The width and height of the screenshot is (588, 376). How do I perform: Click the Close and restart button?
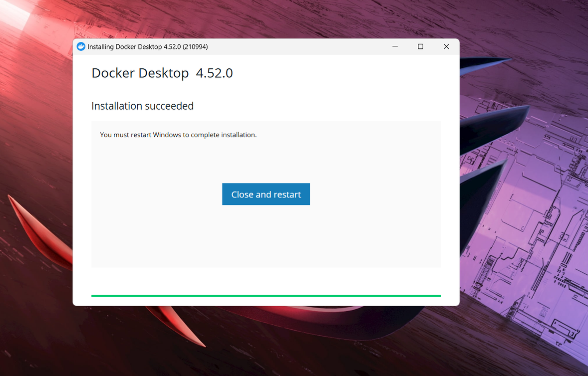click(x=266, y=194)
